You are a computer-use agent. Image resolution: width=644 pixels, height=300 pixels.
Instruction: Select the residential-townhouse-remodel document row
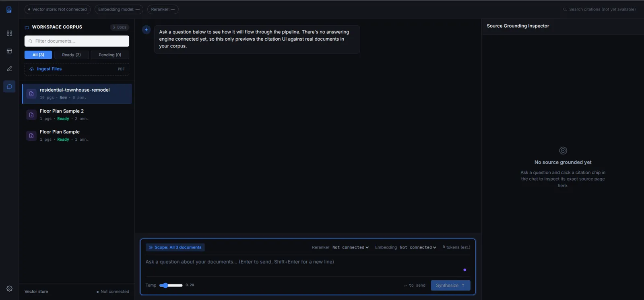[77, 94]
